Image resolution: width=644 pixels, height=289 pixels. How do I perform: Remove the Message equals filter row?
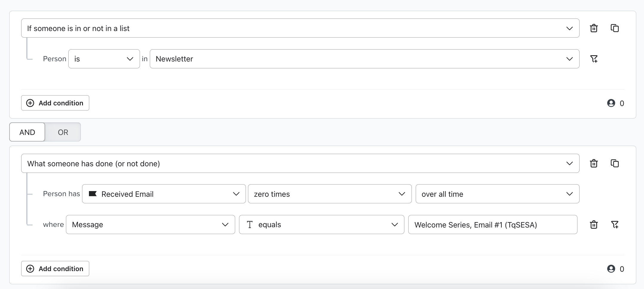pos(594,225)
